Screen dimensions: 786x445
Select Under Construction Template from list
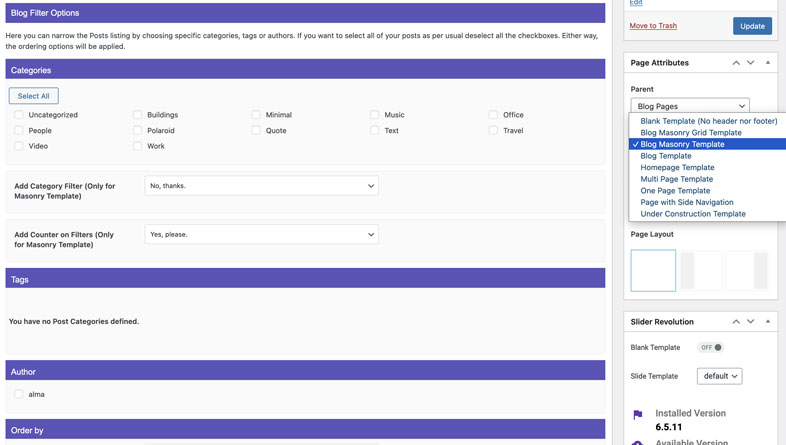(x=693, y=214)
